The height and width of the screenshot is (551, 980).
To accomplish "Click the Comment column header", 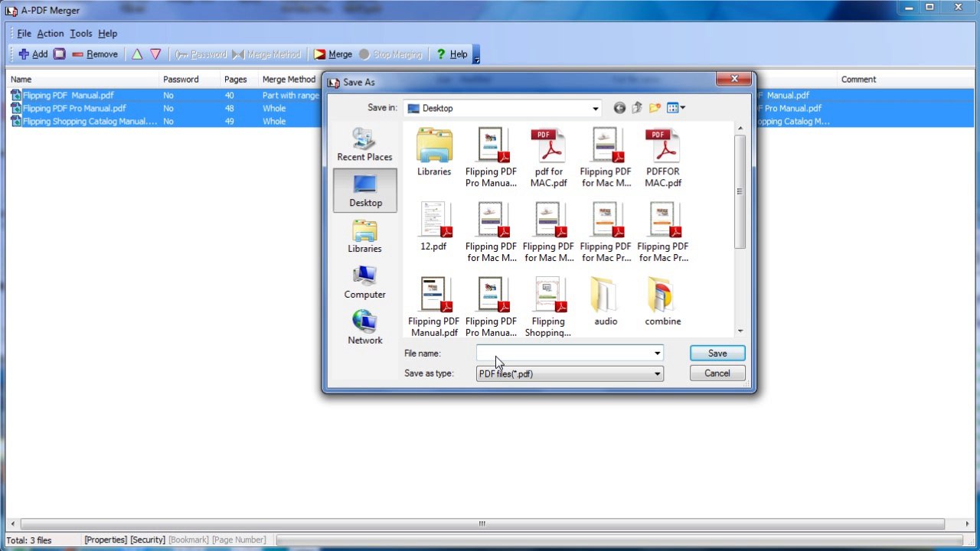I will [905, 80].
